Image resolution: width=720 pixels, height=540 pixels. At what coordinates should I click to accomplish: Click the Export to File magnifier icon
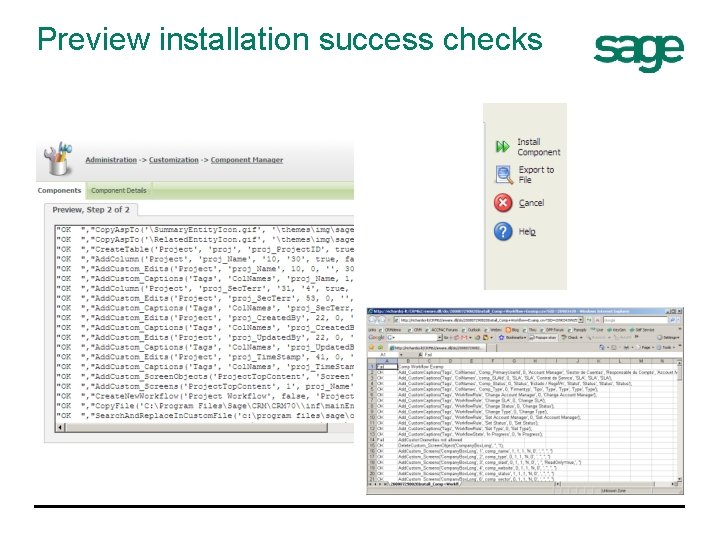pos(504,174)
